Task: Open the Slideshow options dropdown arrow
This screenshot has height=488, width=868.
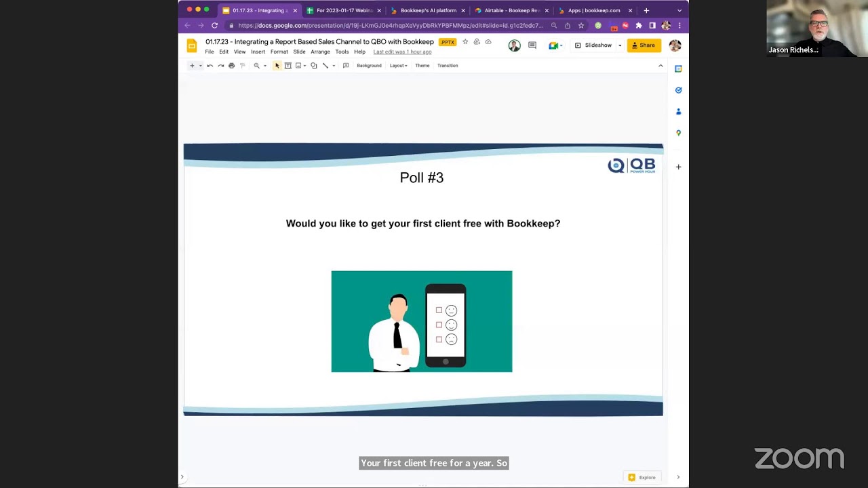Action: 619,45
